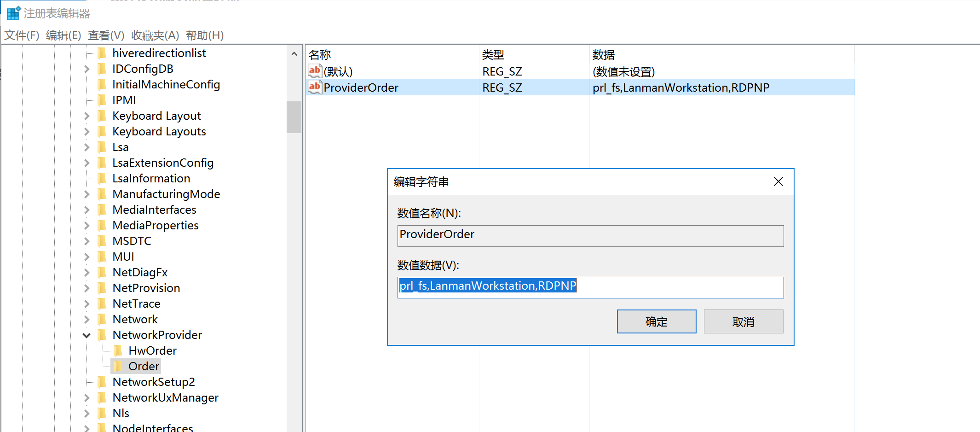Collapse the NetworkProvider tree node
This screenshot has height=432, width=980.
coord(86,335)
